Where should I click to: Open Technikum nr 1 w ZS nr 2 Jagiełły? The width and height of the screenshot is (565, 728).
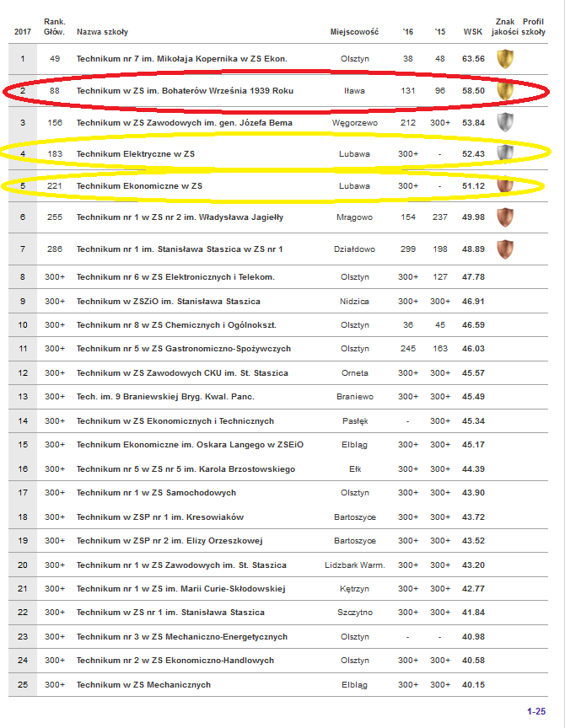click(180, 217)
